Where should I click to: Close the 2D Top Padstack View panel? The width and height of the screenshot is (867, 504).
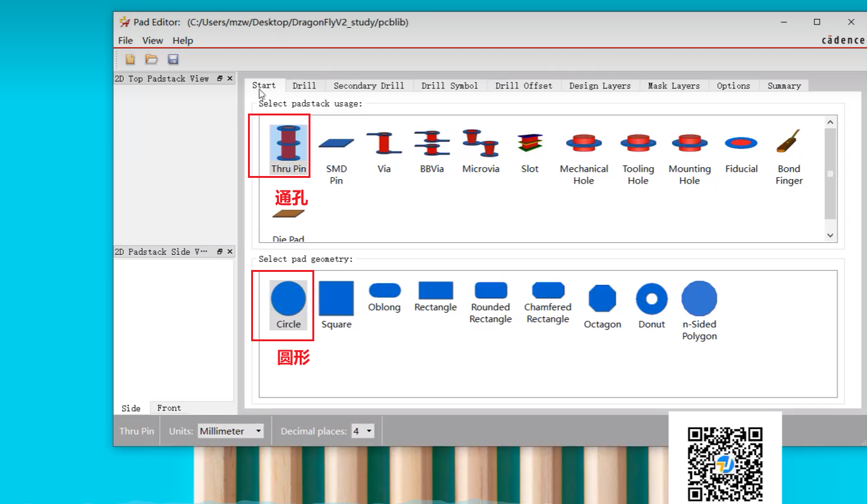tap(230, 78)
